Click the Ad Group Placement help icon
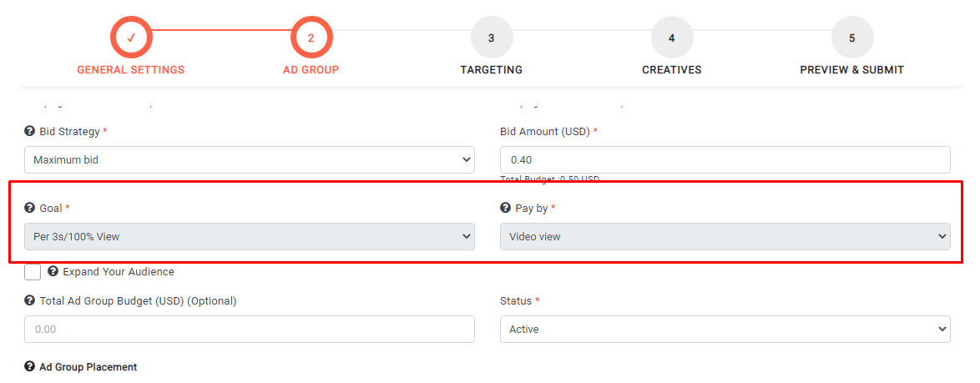Image resolution: width=980 pixels, height=383 pixels. (x=30, y=366)
